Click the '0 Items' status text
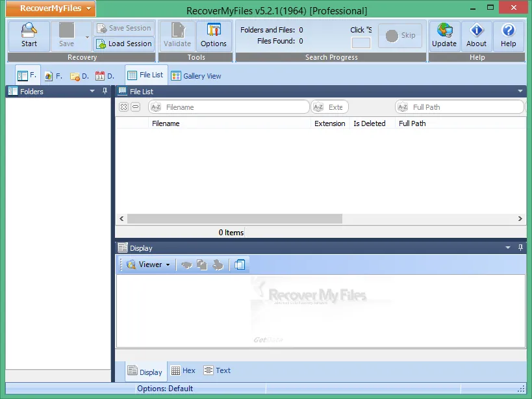Viewport: 532px width, 399px height. pyautogui.click(x=231, y=233)
